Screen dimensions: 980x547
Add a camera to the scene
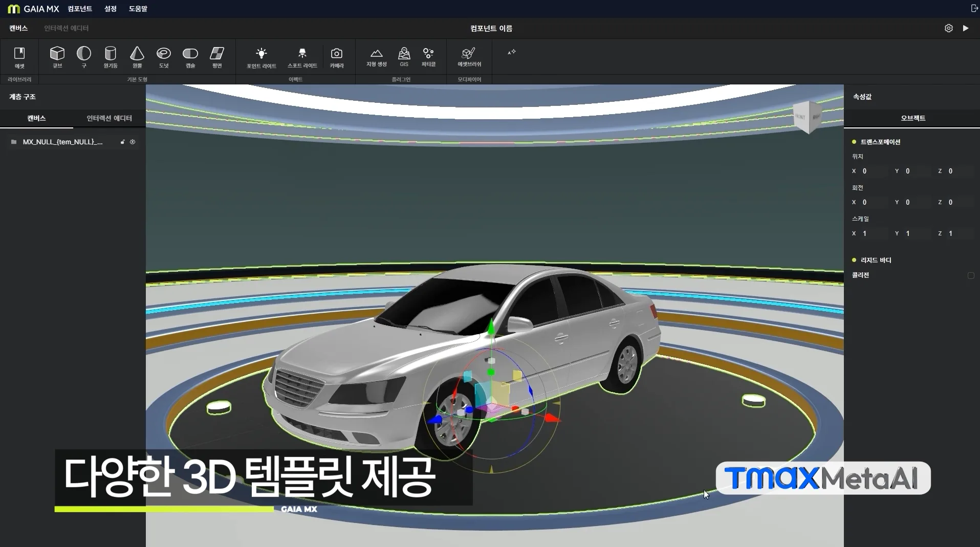(x=337, y=57)
